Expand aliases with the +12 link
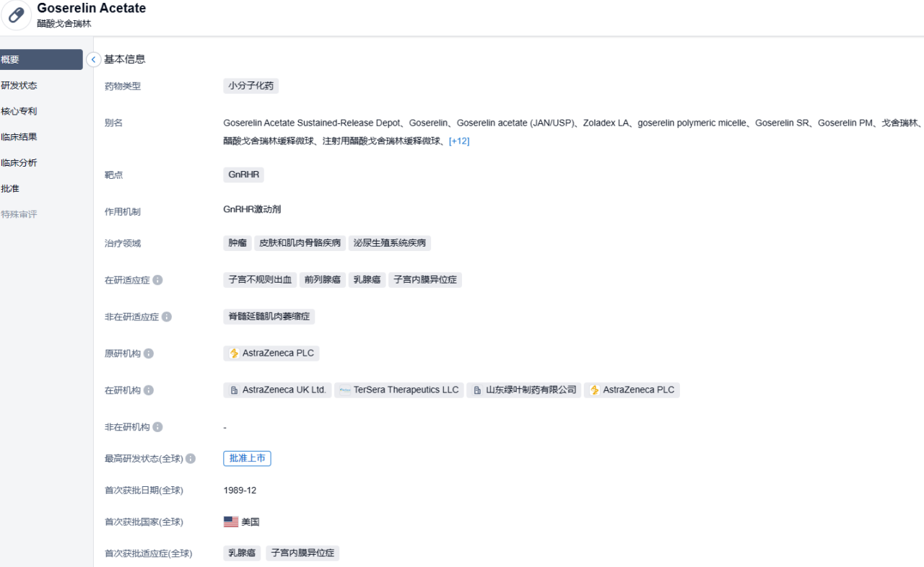Image resolution: width=924 pixels, height=567 pixels. [459, 141]
